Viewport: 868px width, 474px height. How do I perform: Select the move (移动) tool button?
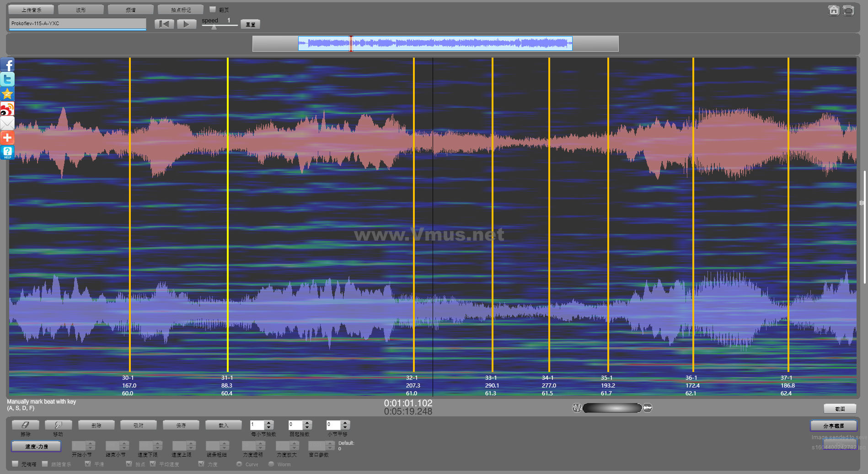pyautogui.click(x=58, y=425)
